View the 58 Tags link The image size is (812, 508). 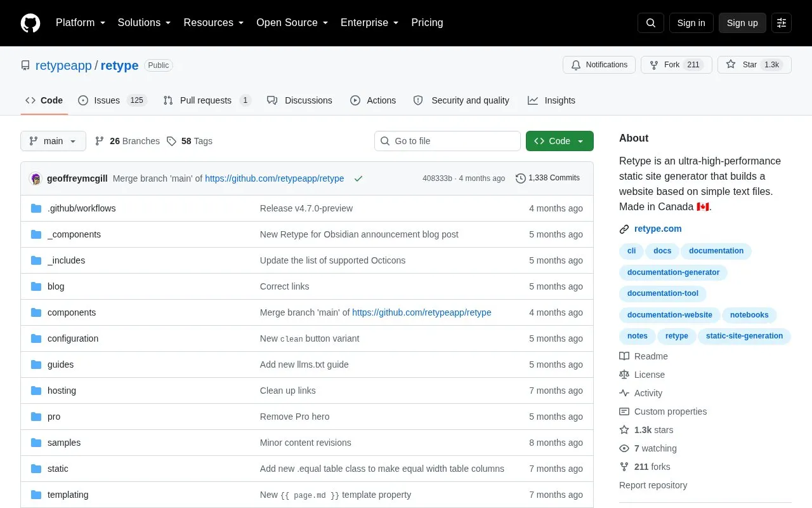190,141
